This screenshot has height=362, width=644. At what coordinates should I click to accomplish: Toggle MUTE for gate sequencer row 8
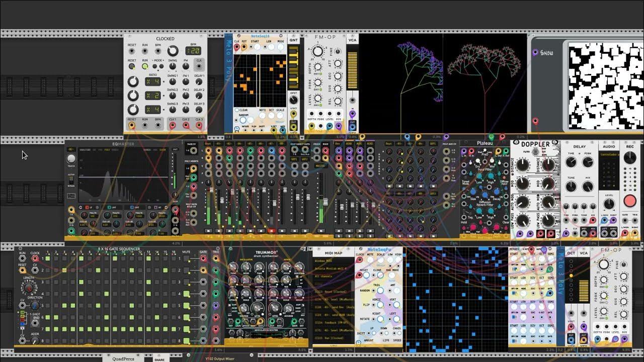click(187, 341)
